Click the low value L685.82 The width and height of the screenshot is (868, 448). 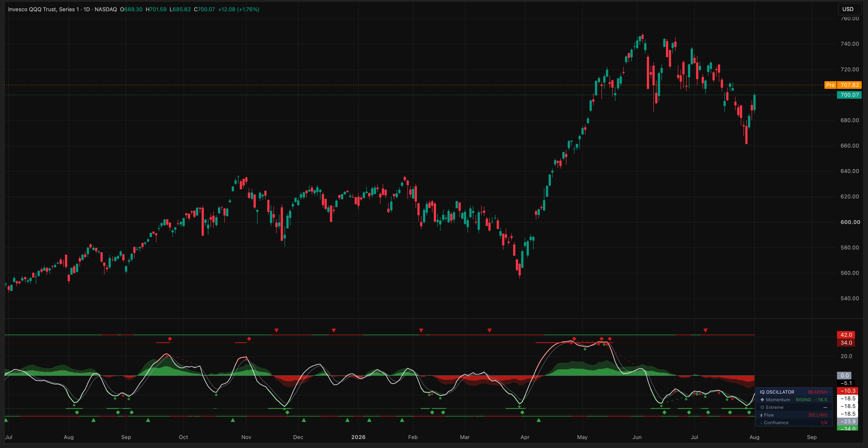(180, 9)
